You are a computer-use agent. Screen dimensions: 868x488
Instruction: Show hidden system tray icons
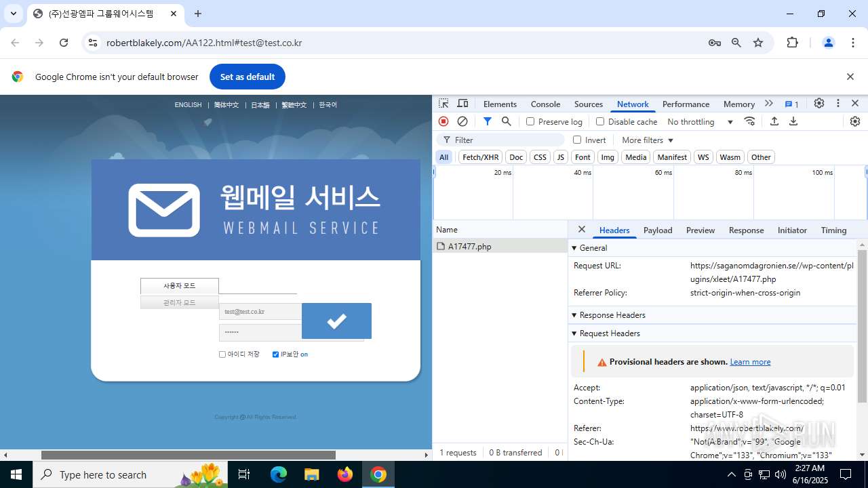click(x=731, y=474)
